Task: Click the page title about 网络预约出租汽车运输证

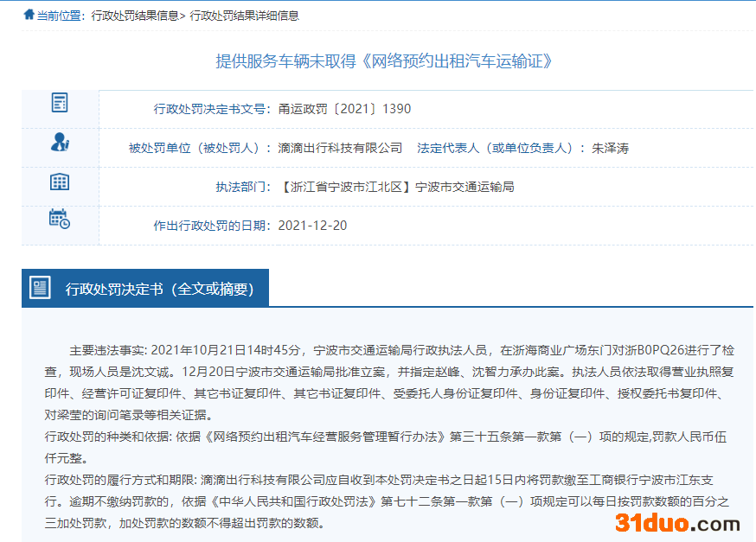Action: coord(383,61)
